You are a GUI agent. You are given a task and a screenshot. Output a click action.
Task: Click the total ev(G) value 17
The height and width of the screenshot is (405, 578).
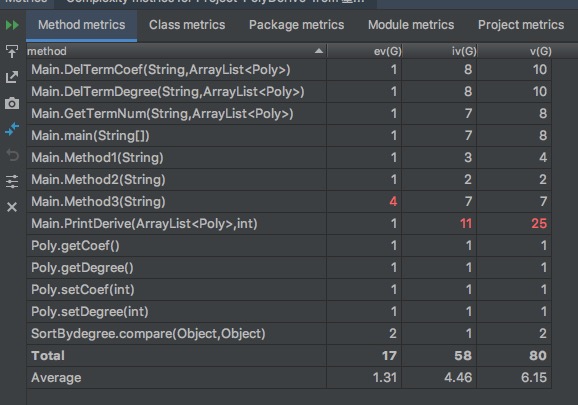click(x=389, y=356)
